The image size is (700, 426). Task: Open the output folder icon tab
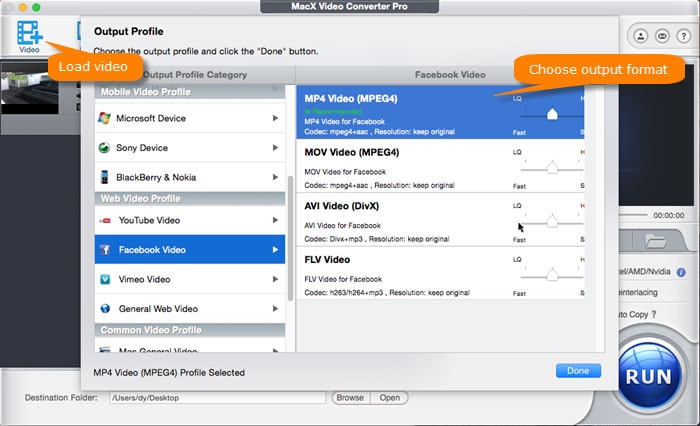tap(655, 242)
